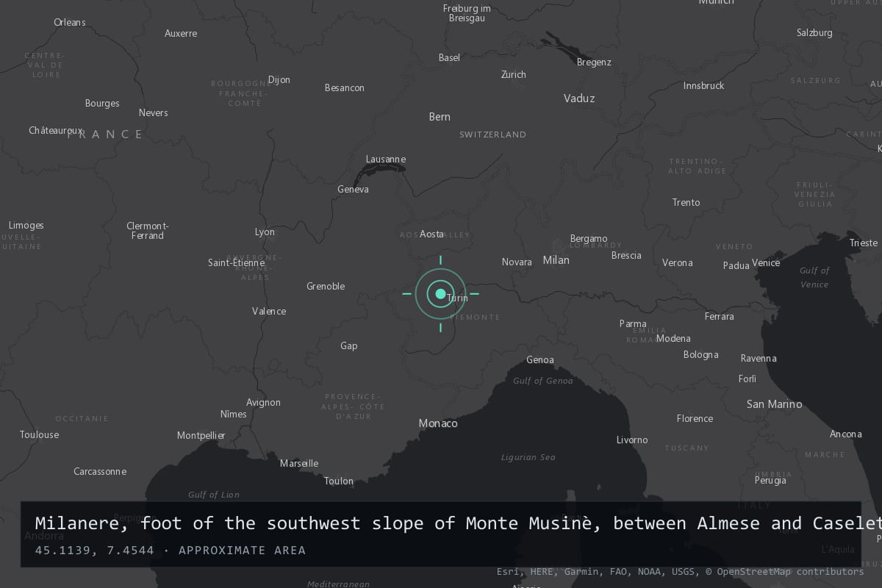This screenshot has height=588, width=882.
Task: Click the Toulouse city label
Action: [39, 435]
